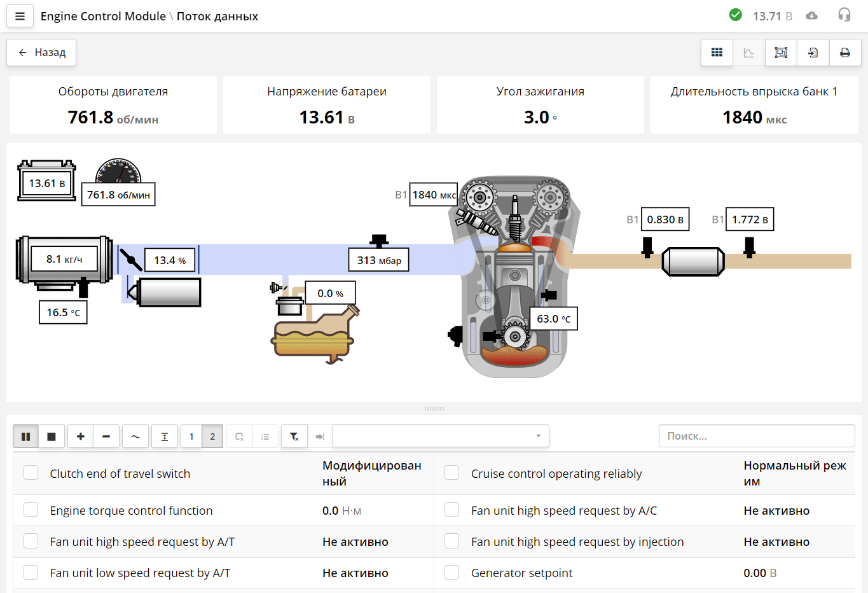Open the hamburger menu
This screenshot has height=593, width=868.
pos(20,17)
